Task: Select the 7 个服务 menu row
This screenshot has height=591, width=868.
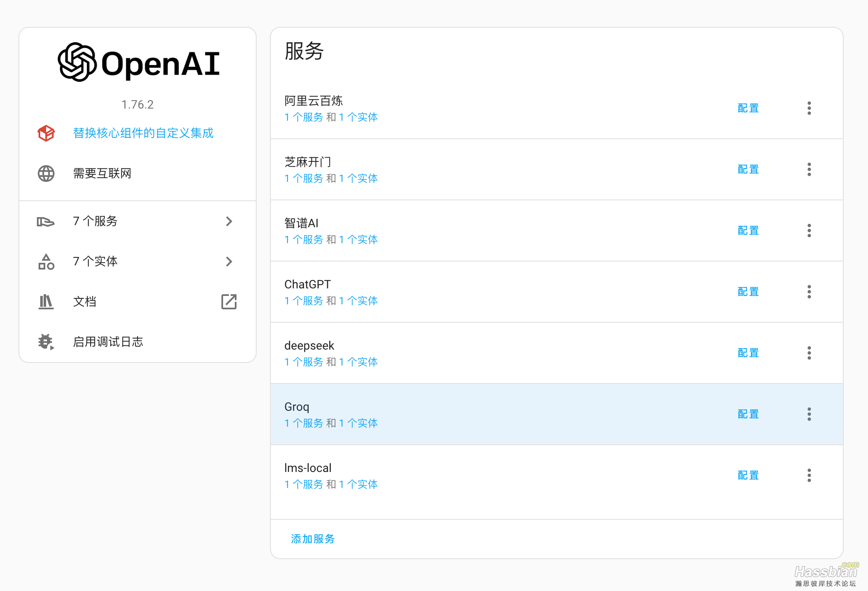Action: [138, 221]
